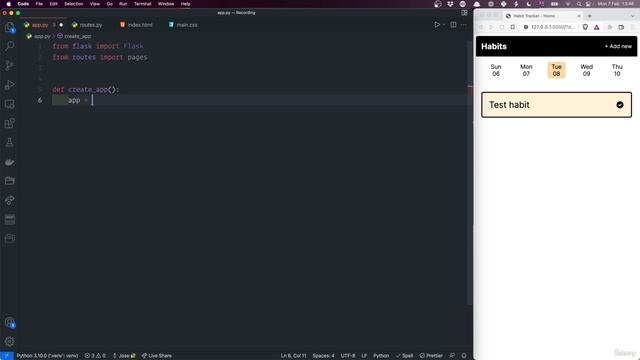This screenshot has height=360, width=640.
Task: Open Problems from errors and warnings count
Action: click(95, 356)
